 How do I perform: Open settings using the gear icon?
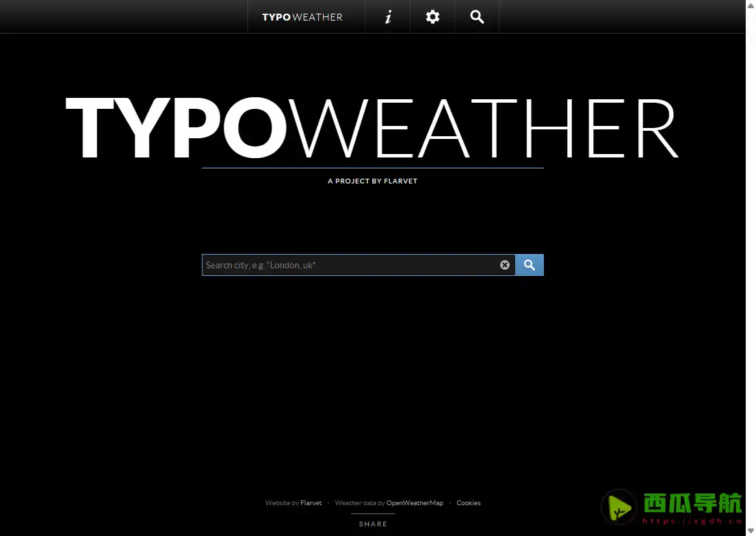click(x=432, y=16)
